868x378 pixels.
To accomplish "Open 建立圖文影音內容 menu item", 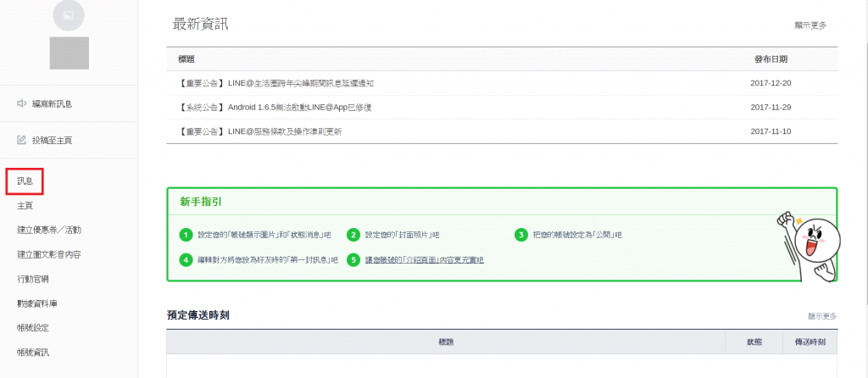I will point(49,254).
